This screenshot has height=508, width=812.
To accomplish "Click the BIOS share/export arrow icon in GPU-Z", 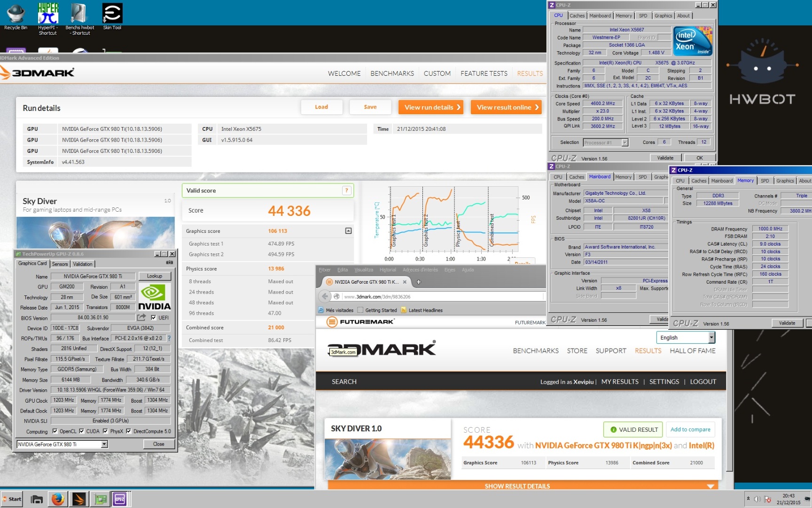I will (141, 317).
